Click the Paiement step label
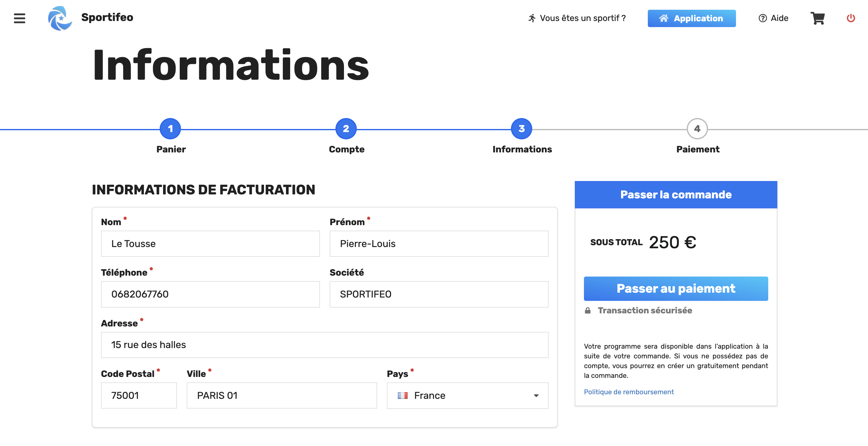 698,149
